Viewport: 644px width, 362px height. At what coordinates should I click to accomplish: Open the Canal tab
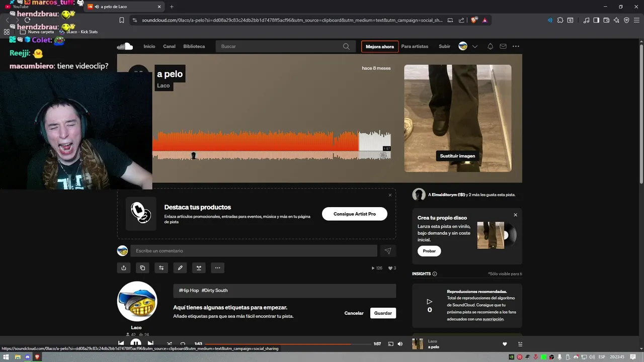click(x=169, y=46)
